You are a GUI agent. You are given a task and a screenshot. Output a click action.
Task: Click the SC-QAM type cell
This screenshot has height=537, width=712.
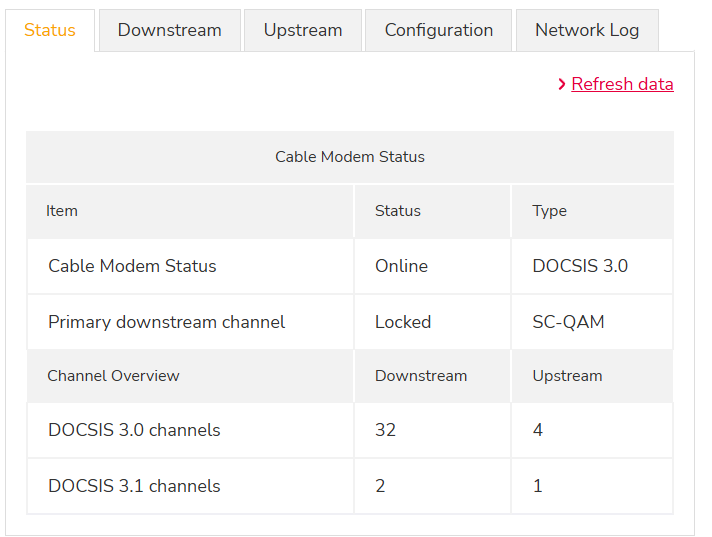568,322
